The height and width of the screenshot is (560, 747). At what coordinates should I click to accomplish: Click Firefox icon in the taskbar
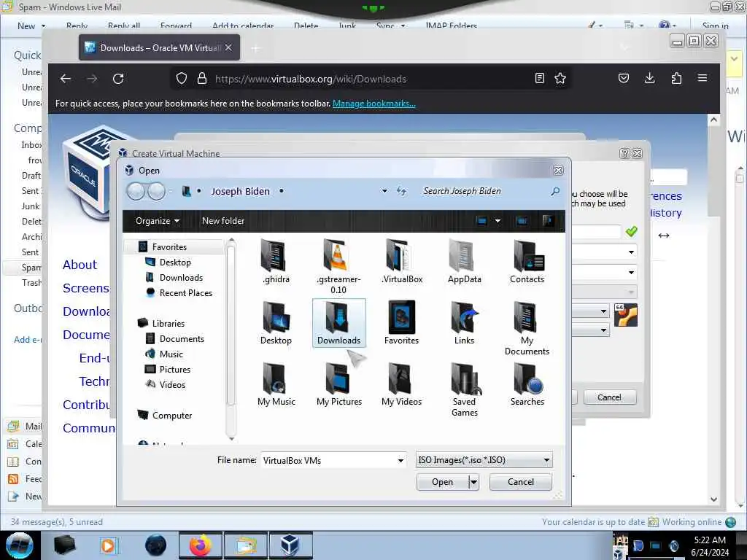201,545
